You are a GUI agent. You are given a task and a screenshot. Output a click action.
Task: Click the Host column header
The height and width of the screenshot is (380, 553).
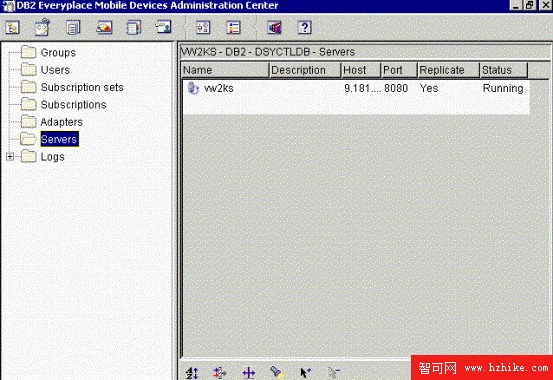tap(361, 70)
